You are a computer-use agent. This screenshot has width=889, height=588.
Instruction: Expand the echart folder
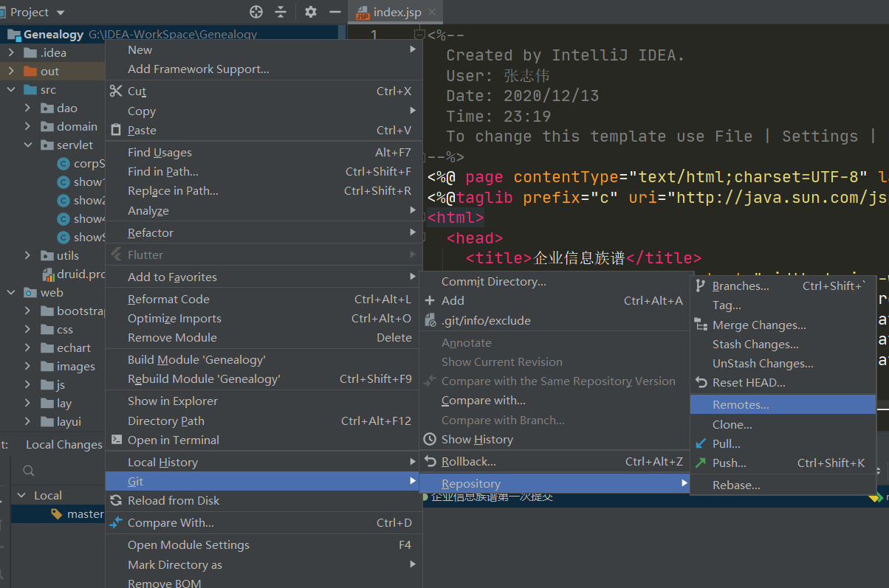(27, 347)
